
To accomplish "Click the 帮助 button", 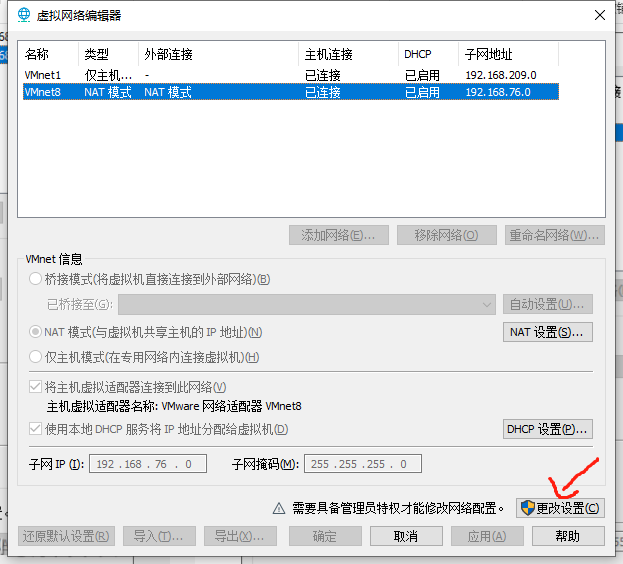I will pos(569,536).
